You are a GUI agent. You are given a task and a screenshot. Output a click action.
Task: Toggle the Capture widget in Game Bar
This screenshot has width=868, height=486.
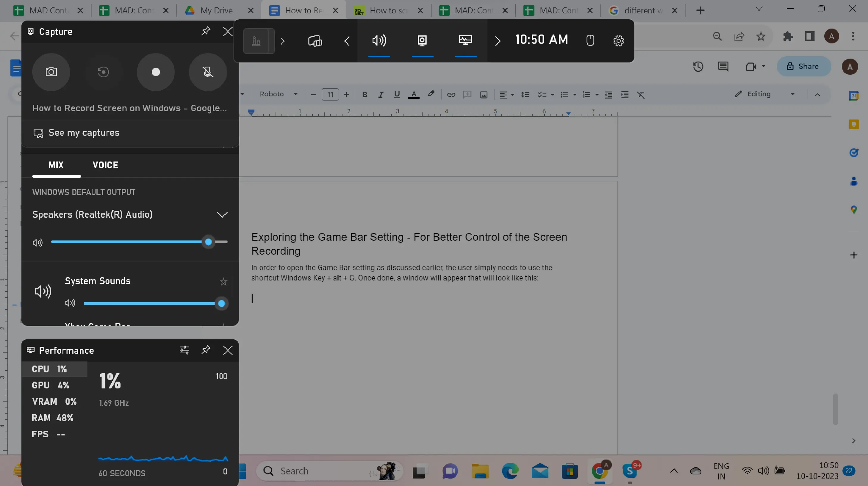click(x=422, y=41)
